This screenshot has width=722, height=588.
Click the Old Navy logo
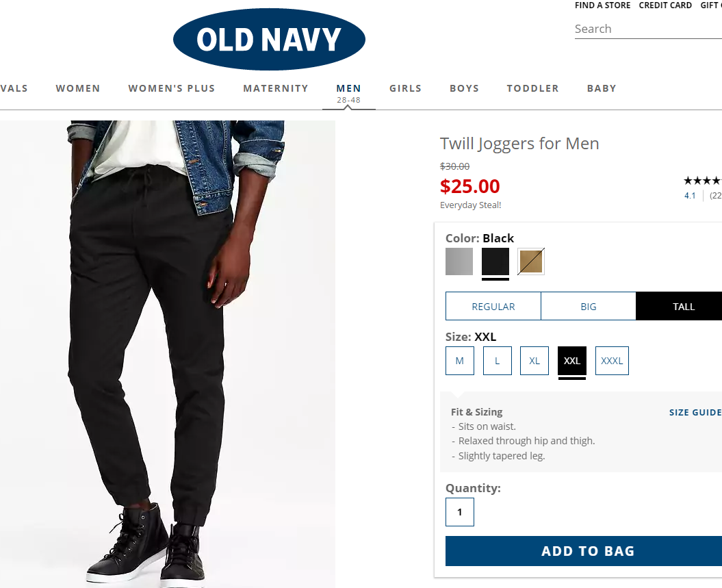(x=269, y=40)
